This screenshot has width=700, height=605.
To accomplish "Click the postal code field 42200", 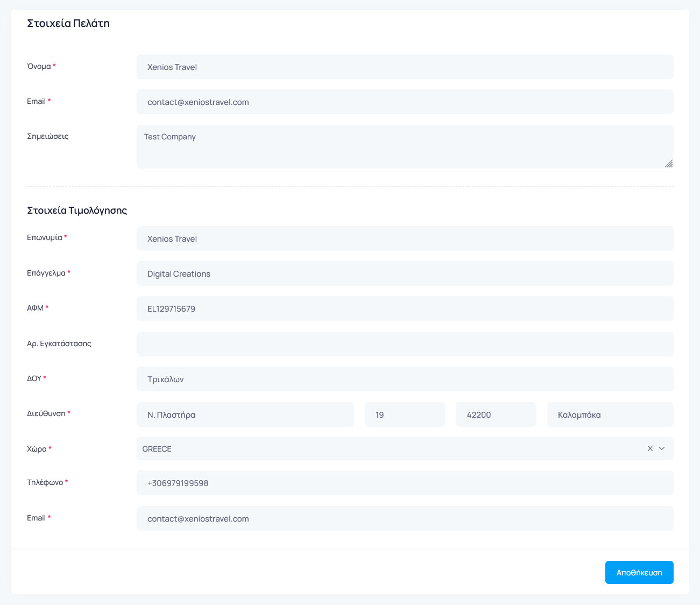I will [x=496, y=414].
